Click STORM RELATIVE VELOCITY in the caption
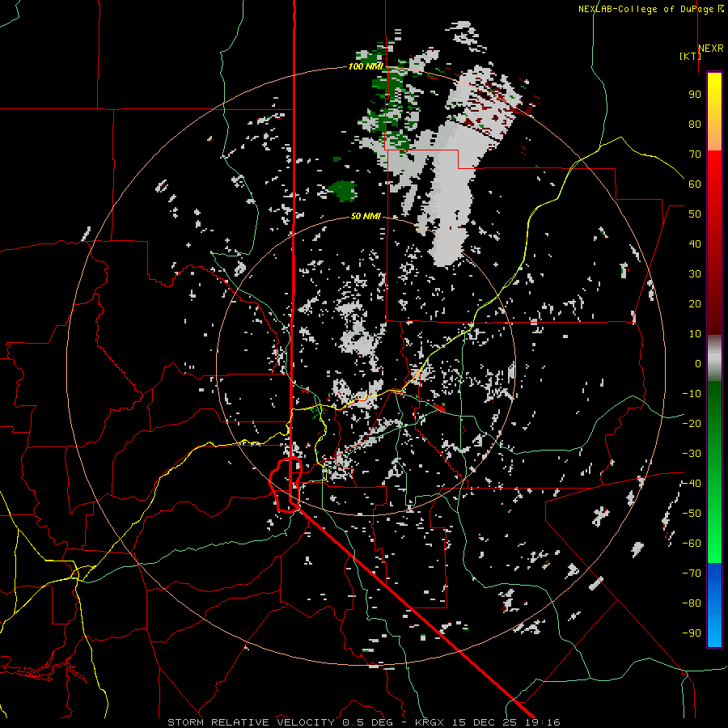 tap(251, 722)
